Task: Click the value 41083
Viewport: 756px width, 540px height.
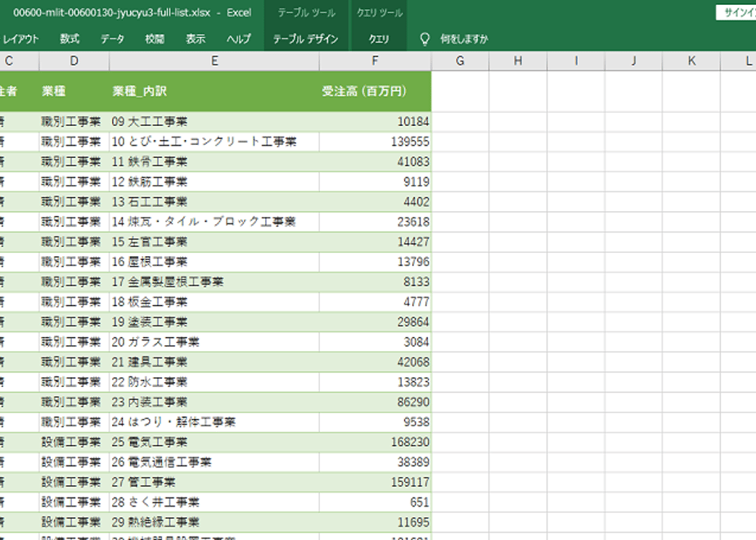Action: point(413,161)
